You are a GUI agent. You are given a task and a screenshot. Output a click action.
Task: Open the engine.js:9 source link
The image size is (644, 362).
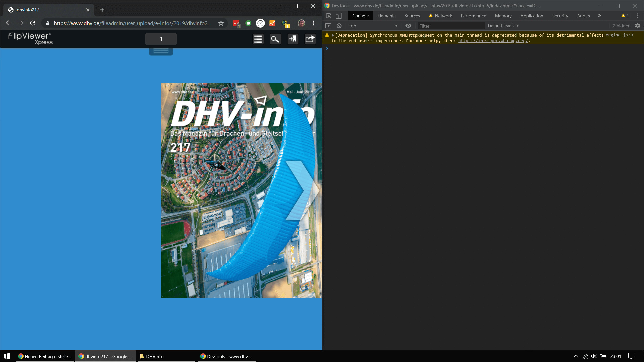619,35
